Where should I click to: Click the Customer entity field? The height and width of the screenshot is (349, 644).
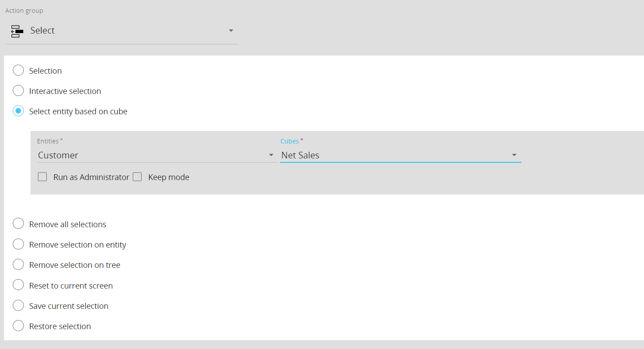coord(150,155)
